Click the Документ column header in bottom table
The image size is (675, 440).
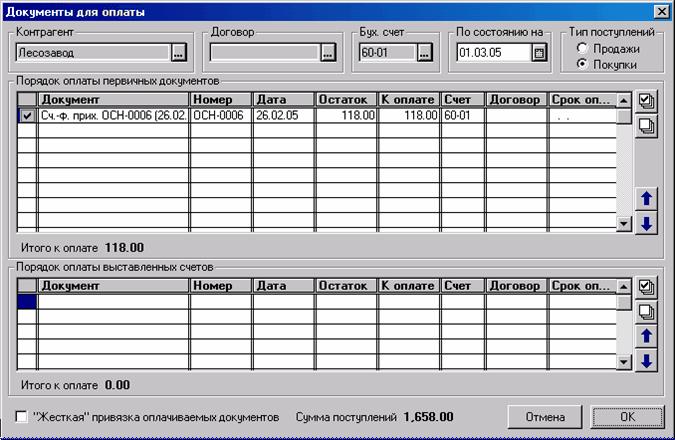(x=113, y=285)
